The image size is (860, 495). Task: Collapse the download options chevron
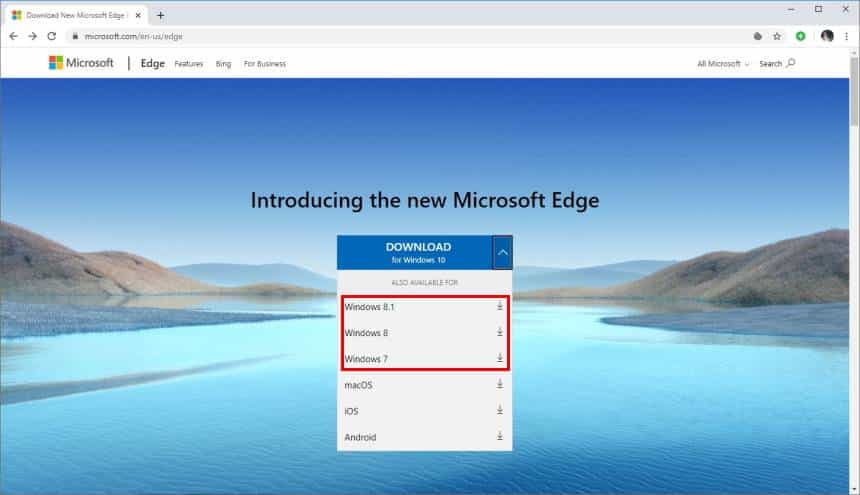coord(502,253)
